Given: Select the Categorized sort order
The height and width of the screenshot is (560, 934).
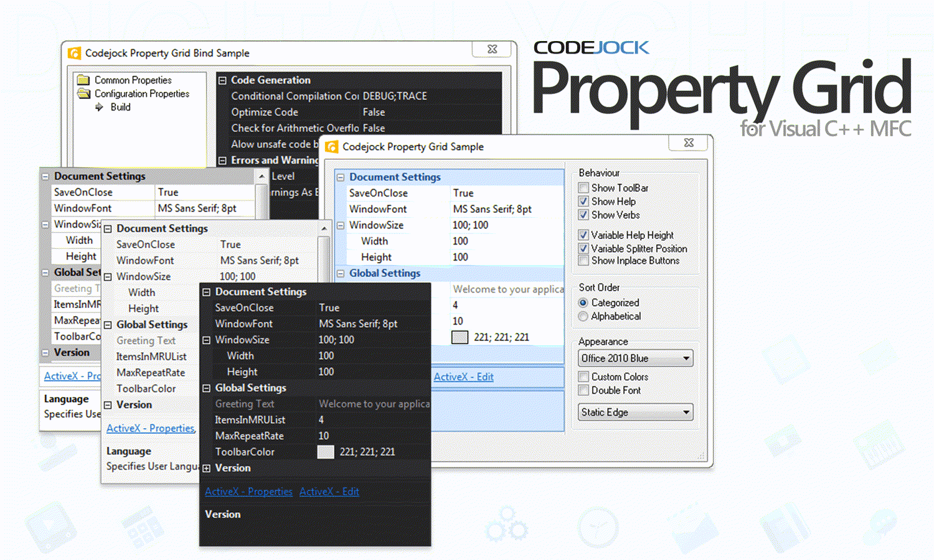Looking at the screenshot, I should pos(583,303).
